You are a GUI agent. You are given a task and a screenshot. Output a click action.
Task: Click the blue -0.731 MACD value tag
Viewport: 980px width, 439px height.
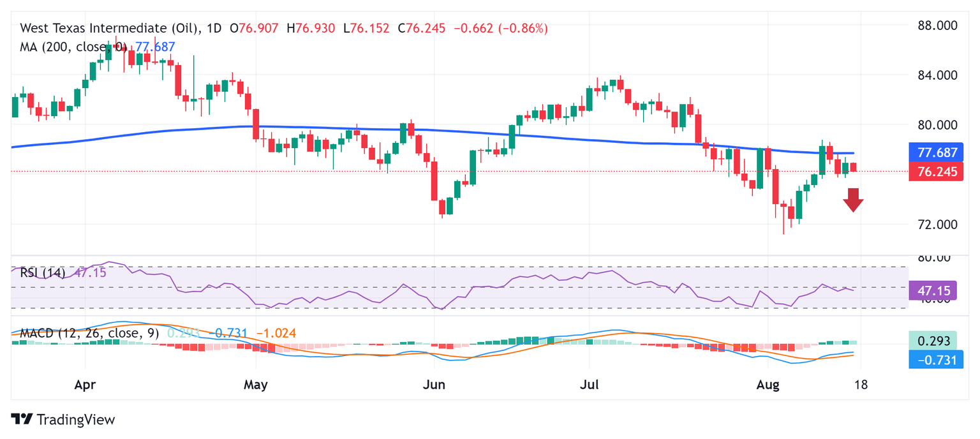(935, 360)
